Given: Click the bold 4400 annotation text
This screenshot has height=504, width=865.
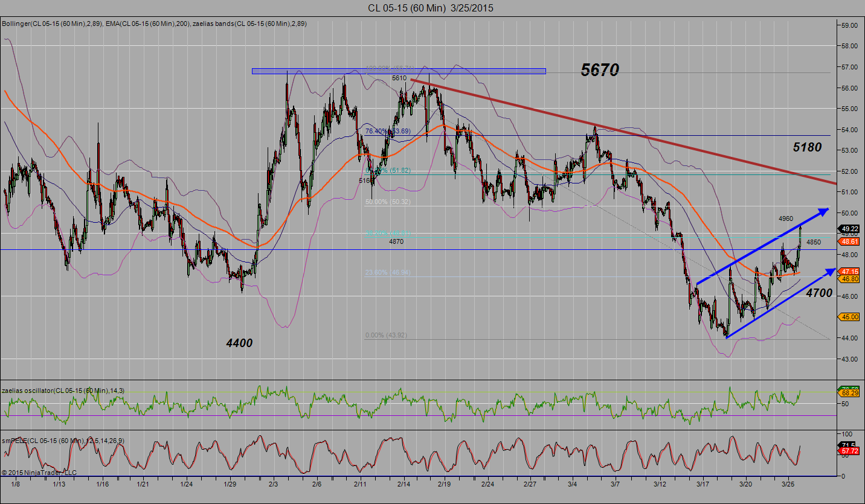Looking at the screenshot, I should click(x=239, y=343).
